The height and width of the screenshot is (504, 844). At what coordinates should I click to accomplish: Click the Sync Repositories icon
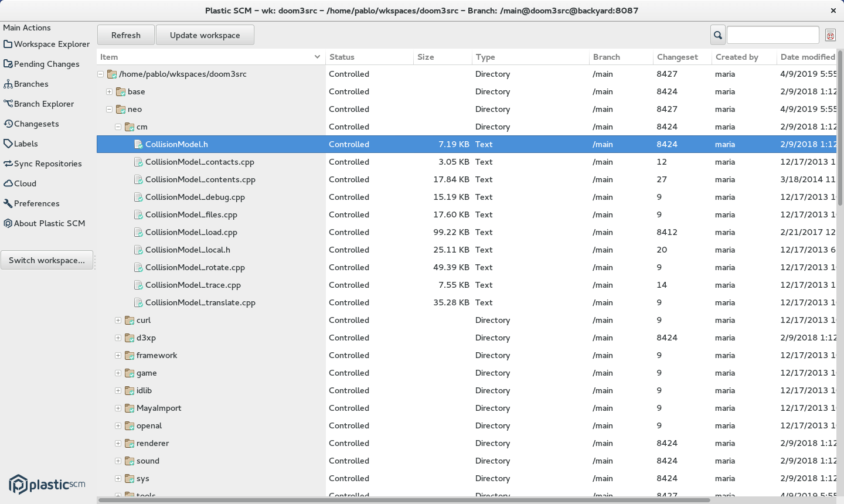pos(8,164)
